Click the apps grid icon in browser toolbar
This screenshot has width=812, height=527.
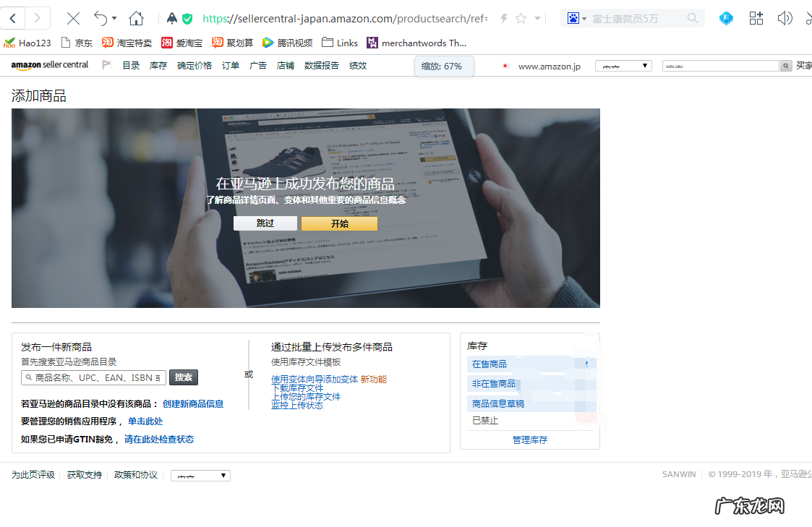click(x=756, y=19)
